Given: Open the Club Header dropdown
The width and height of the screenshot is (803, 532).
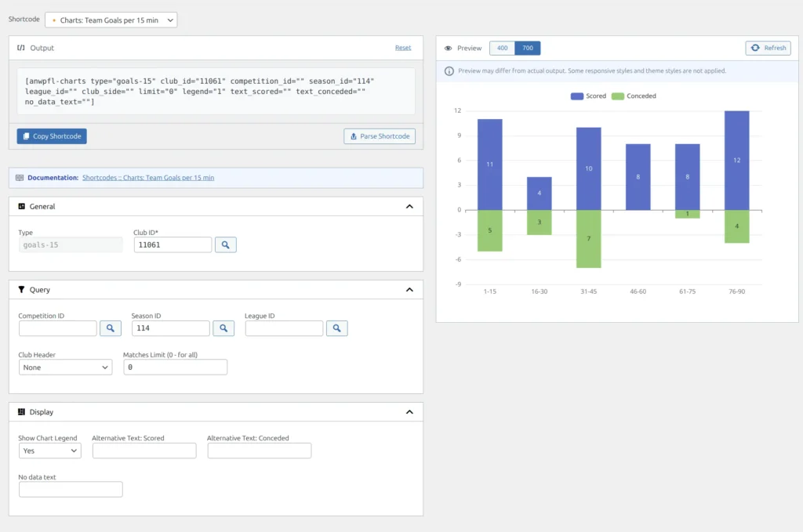Looking at the screenshot, I should [x=66, y=367].
